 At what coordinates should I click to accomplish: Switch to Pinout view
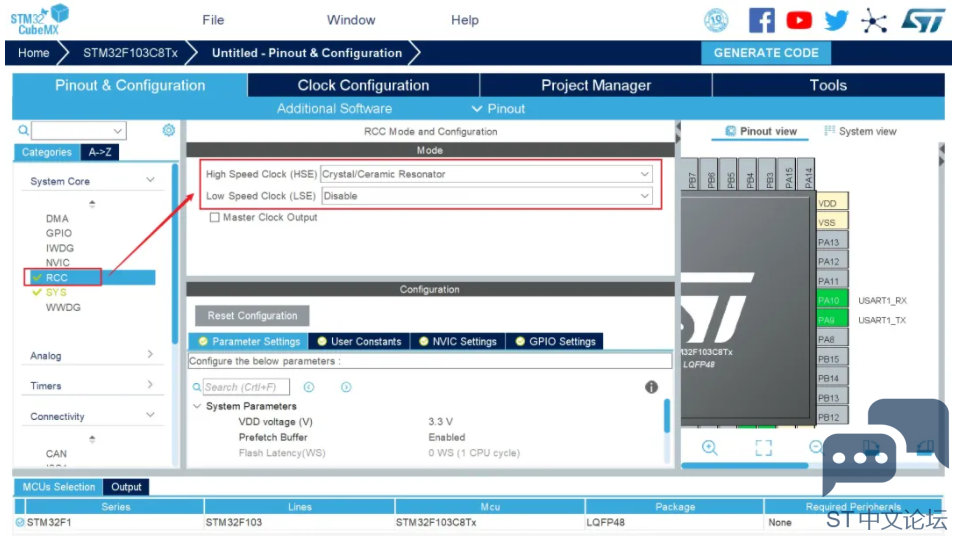click(x=761, y=131)
